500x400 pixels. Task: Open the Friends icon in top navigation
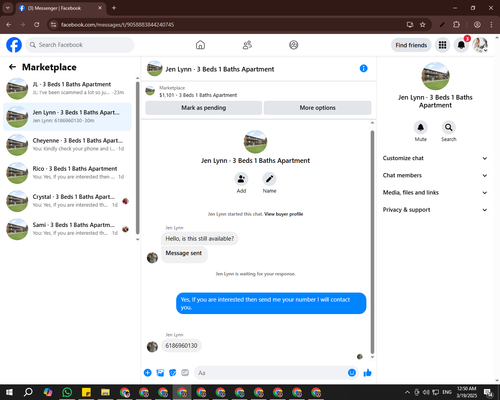pos(247,45)
